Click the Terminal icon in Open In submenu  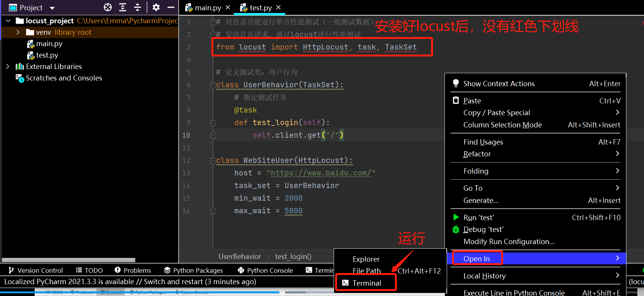pyautogui.click(x=345, y=283)
